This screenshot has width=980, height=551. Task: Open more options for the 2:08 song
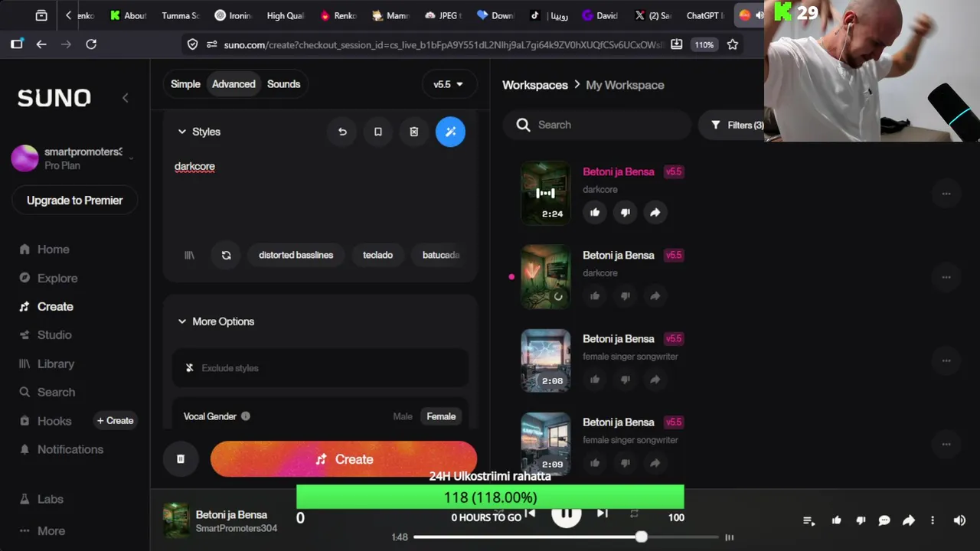[x=946, y=360]
